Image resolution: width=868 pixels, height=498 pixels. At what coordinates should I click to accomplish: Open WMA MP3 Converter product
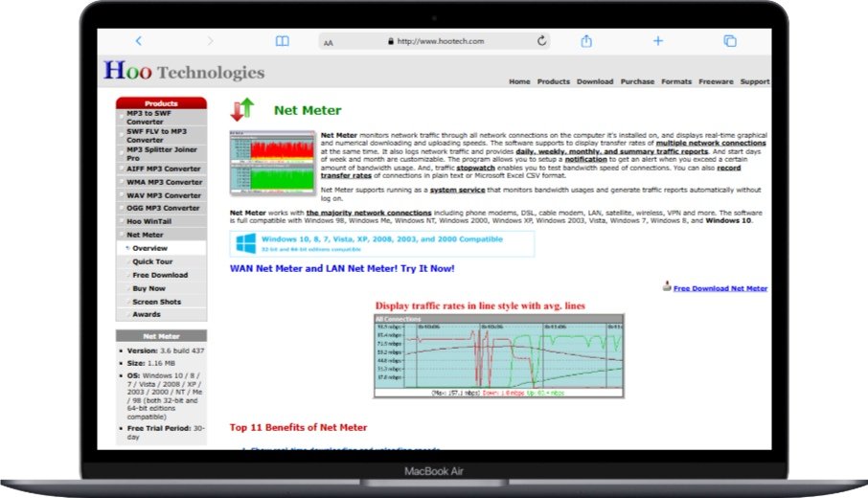pos(161,182)
